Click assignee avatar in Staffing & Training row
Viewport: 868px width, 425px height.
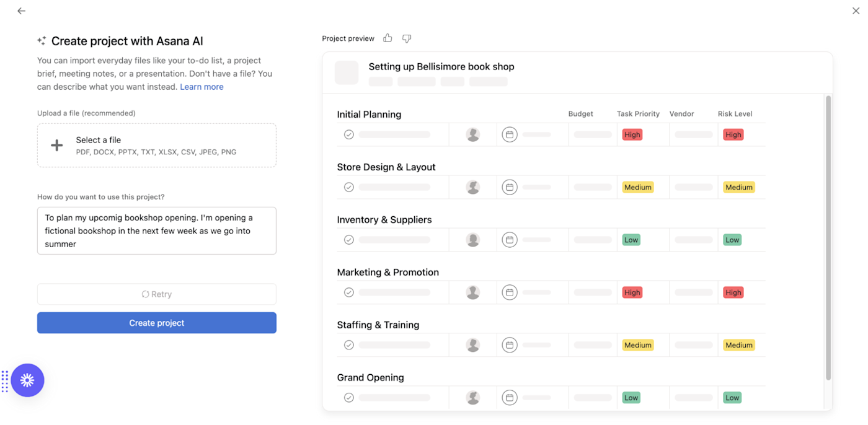click(473, 345)
